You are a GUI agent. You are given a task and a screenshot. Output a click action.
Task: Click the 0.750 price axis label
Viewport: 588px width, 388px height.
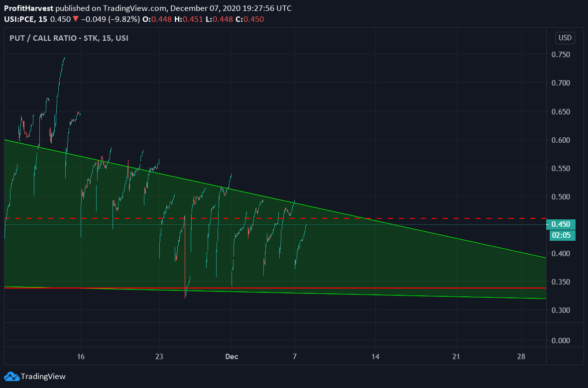click(x=561, y=55)
